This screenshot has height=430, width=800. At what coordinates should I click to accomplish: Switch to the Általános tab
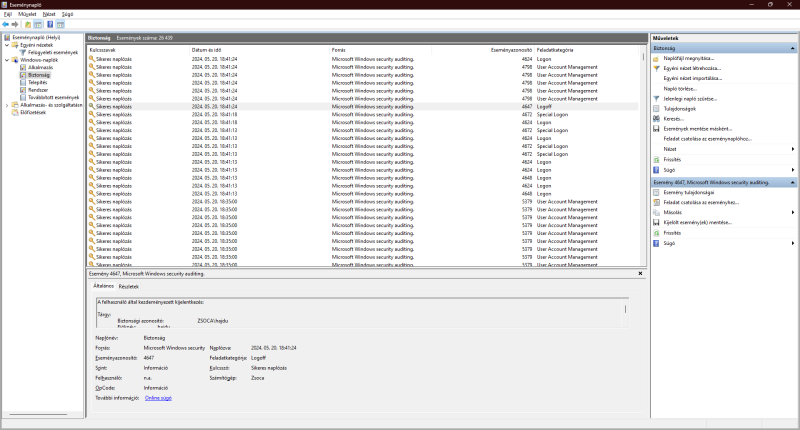(104, 286)
